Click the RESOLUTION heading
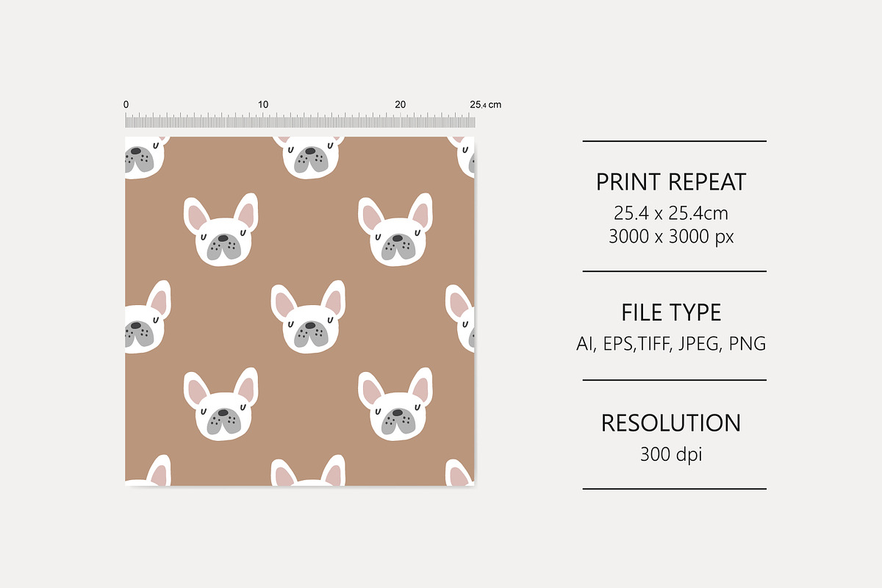This screenshot has height=588, width=882. point(671,423)
